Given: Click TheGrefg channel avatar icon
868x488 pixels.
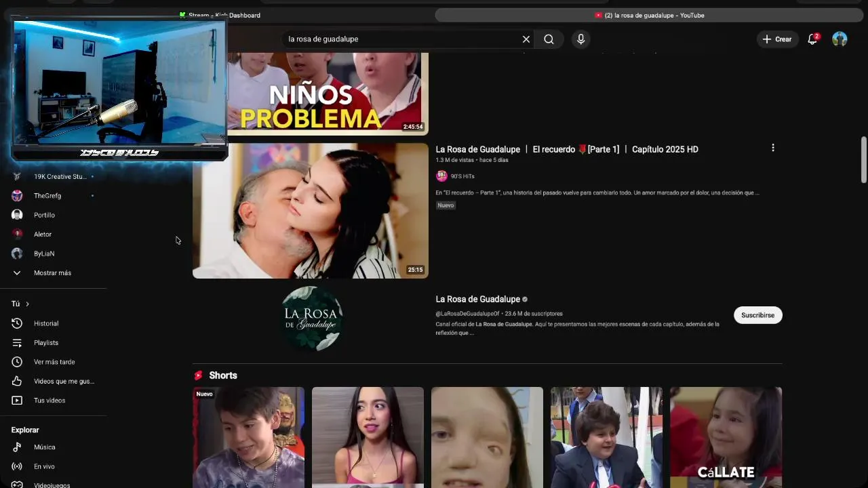Looking at the screenshot, I should (17, 196).
